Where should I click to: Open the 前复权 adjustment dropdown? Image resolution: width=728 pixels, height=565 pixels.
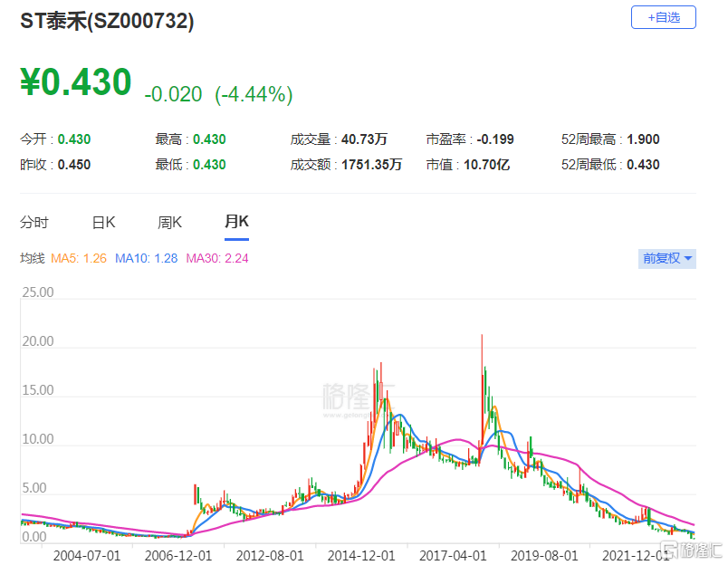click(x=666, y=258)
